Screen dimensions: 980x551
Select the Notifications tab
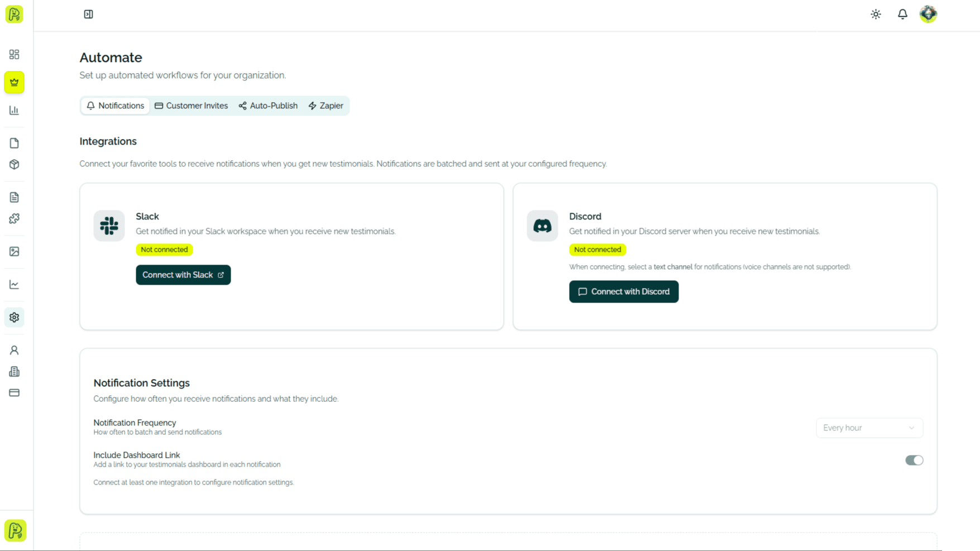point(116,106)
